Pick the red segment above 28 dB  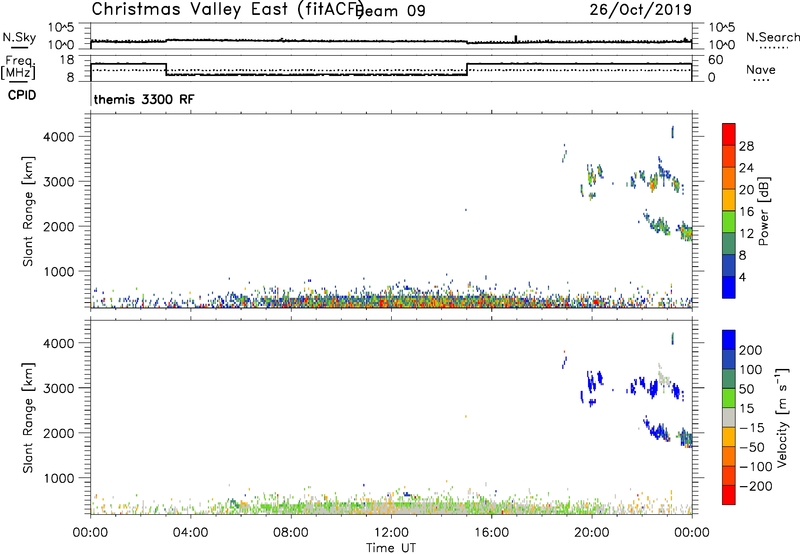729,134
